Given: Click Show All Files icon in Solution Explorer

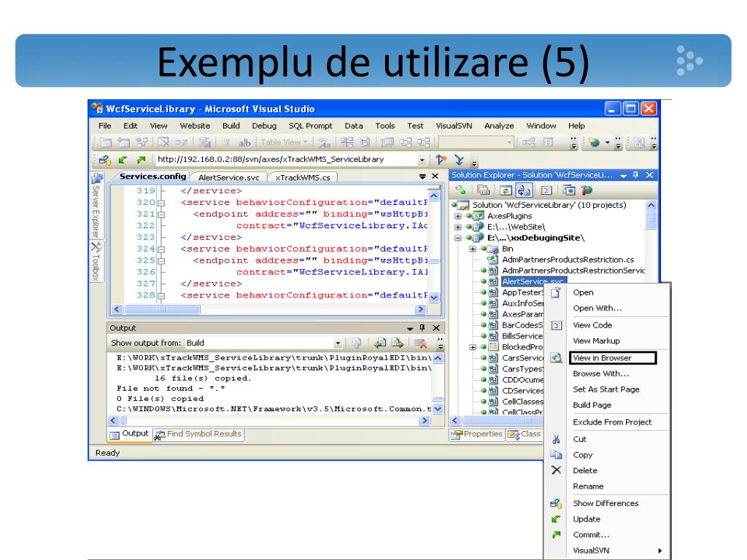Looking at the screenshot, I should pyautogui.click(x=483, y=190).
